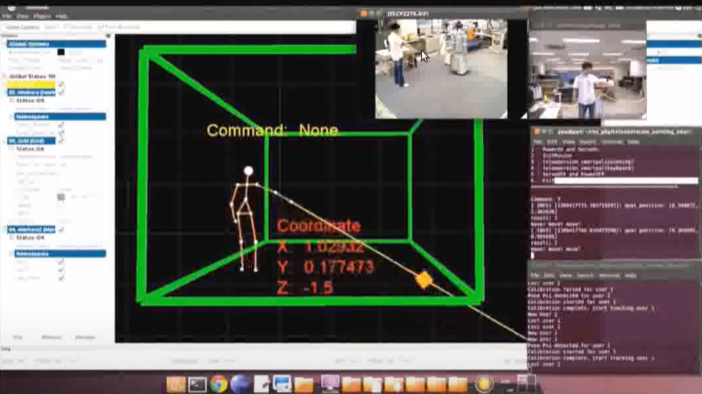Screen dimensions: 702x394
Task: Open Search menu in upper terminal window
Action: (x=588, y=142)
